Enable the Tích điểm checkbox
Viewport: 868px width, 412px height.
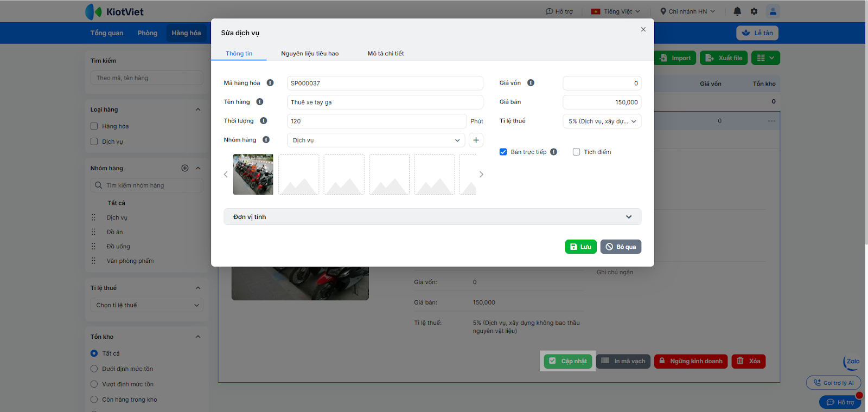click(577, 152)
